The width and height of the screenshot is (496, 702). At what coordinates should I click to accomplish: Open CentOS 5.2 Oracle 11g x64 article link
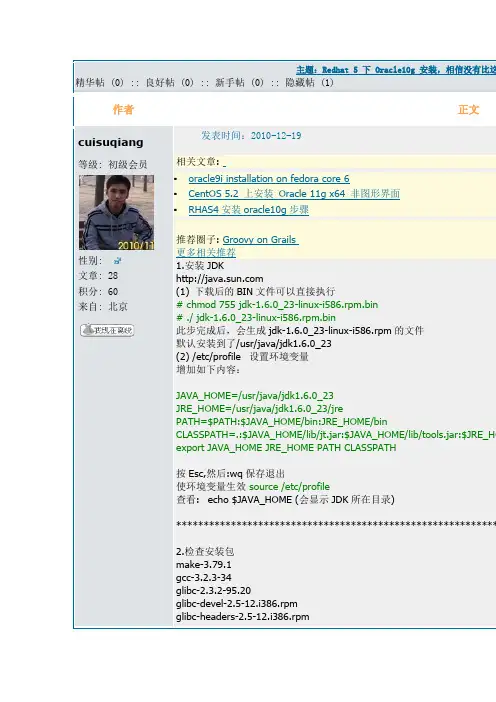pos(294,194)
